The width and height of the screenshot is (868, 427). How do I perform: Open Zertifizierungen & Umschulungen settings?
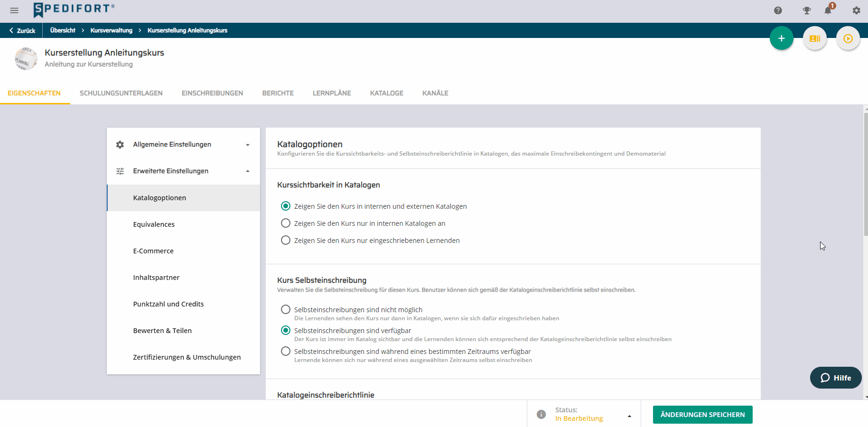(x=184, y=357)
